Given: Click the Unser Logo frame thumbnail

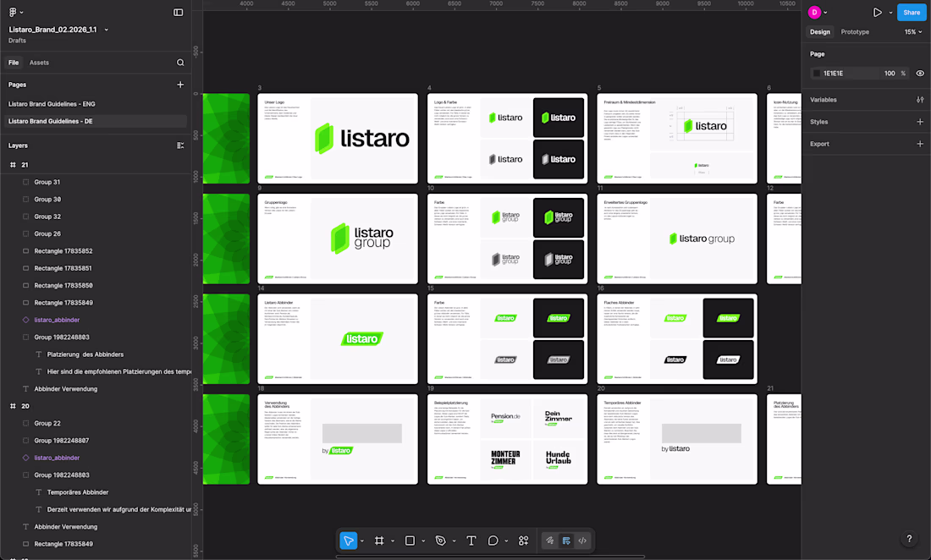Looking at the screenshot, I should coord(337,138).
